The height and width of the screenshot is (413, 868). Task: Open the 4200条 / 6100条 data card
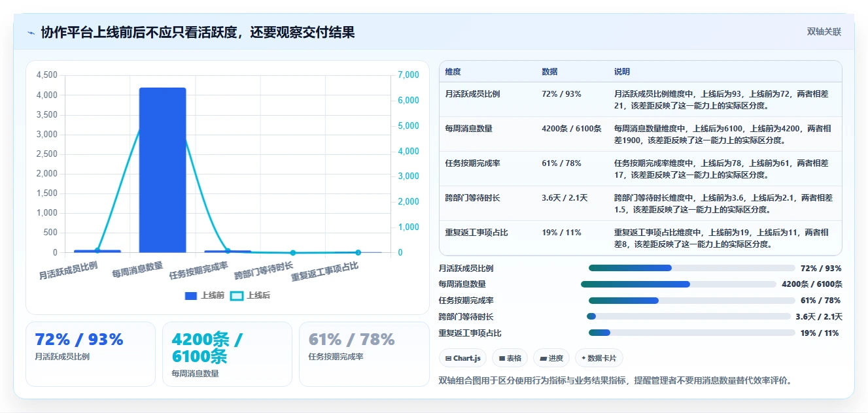[x=227, y=354]
